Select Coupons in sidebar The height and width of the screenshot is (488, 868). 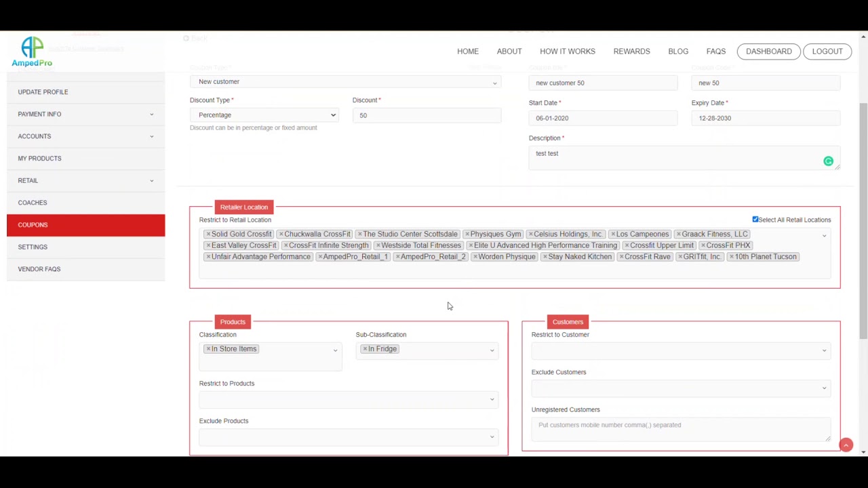click(85, 225)
